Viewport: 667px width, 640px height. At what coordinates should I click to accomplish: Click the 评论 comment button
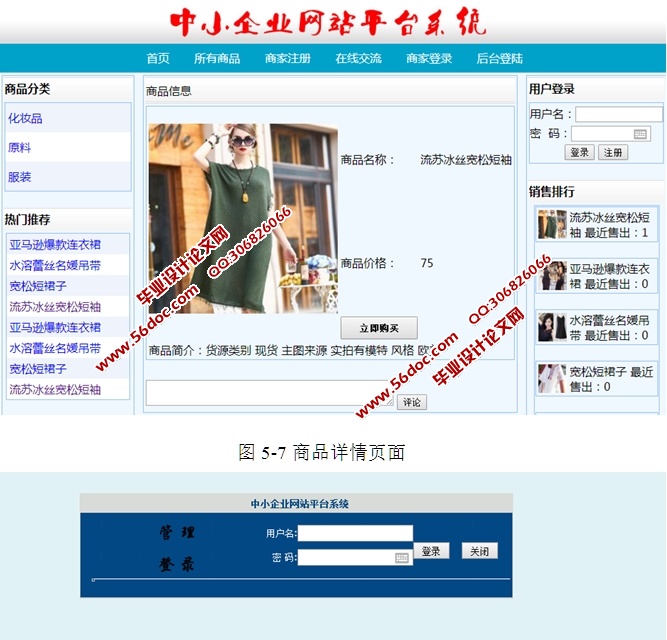412,402
